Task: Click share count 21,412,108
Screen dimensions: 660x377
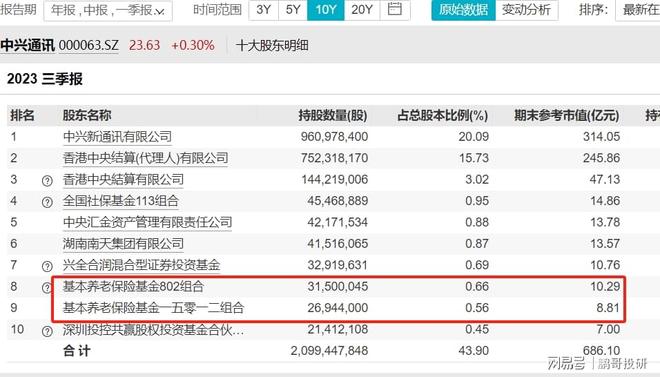Action: point(338,329)
